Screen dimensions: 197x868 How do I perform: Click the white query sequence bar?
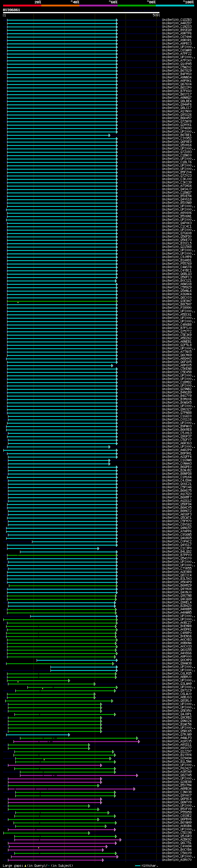coord(81,13)
